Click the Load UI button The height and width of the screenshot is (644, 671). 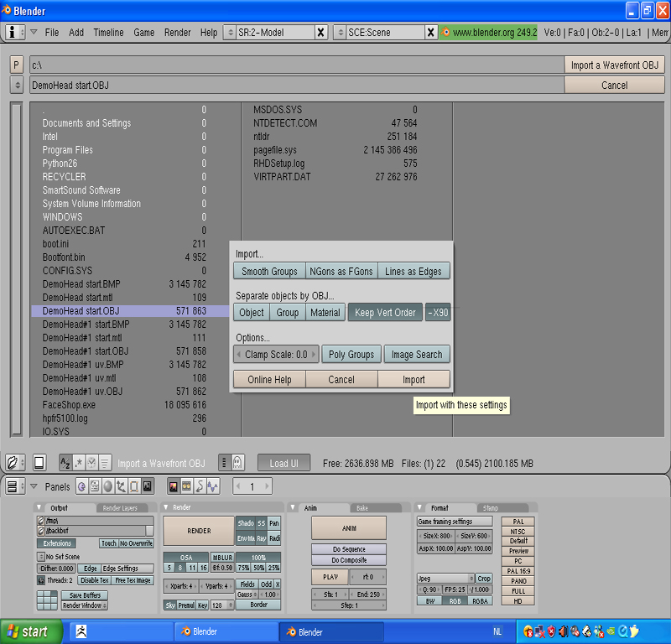coord(283,463)
